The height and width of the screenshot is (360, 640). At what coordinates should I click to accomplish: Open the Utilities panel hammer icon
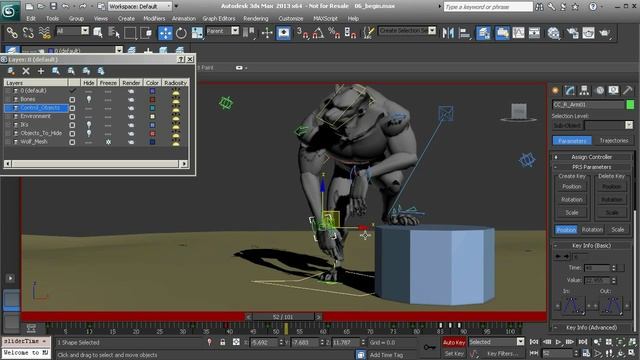point(628,90)
